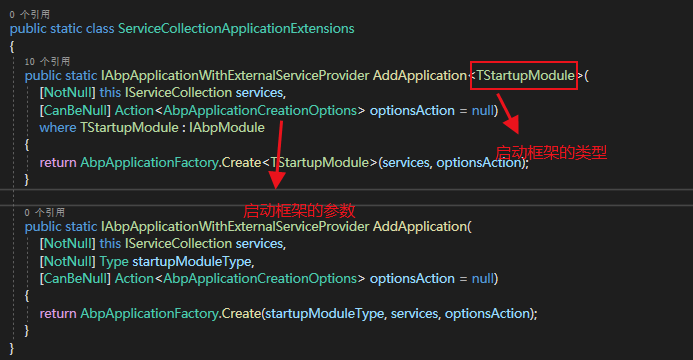The image size is (693, 360).
Task: Select the ServiceCollectionApplicationExtensions class name
Action: click(x=236, y=29)
